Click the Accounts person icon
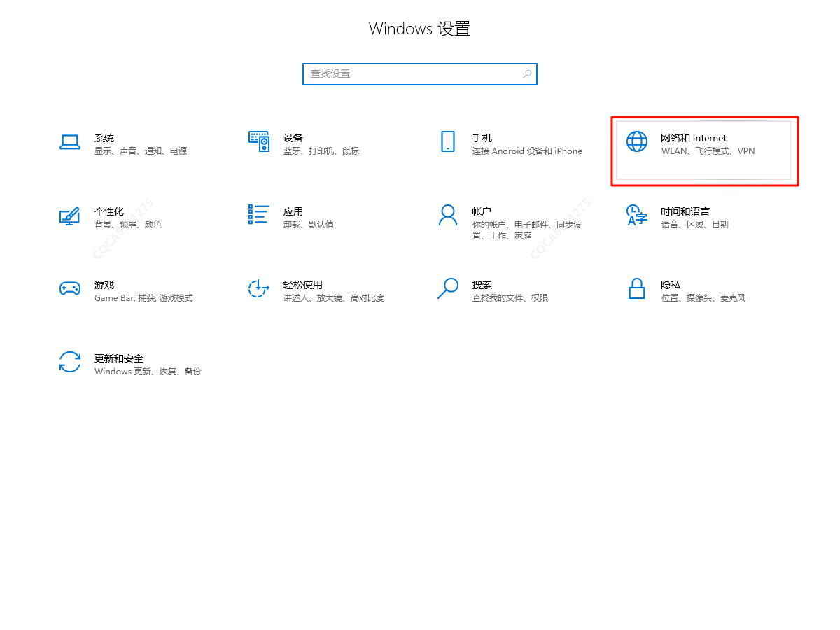This screenshot has width=840, height=630. (x=448, y=215)
